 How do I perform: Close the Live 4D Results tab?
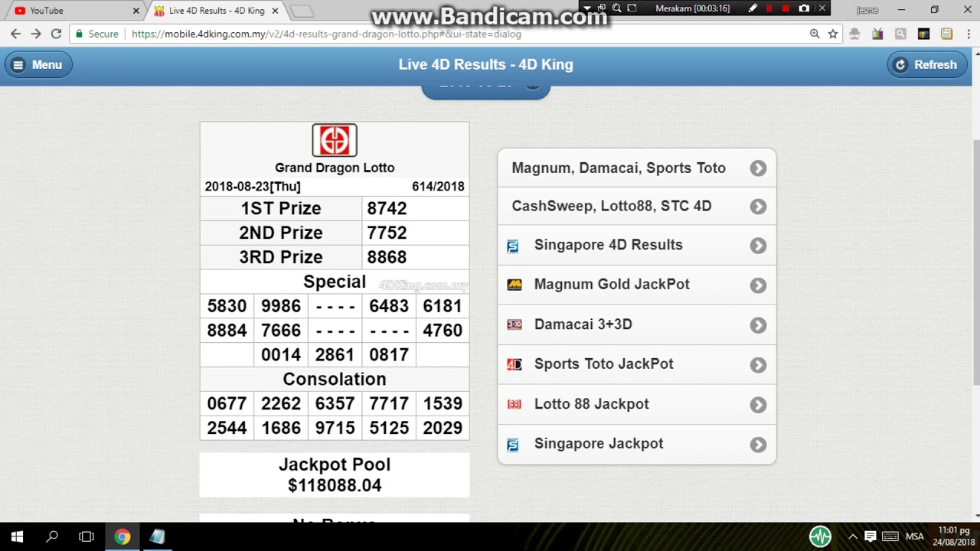click(275, 11)
